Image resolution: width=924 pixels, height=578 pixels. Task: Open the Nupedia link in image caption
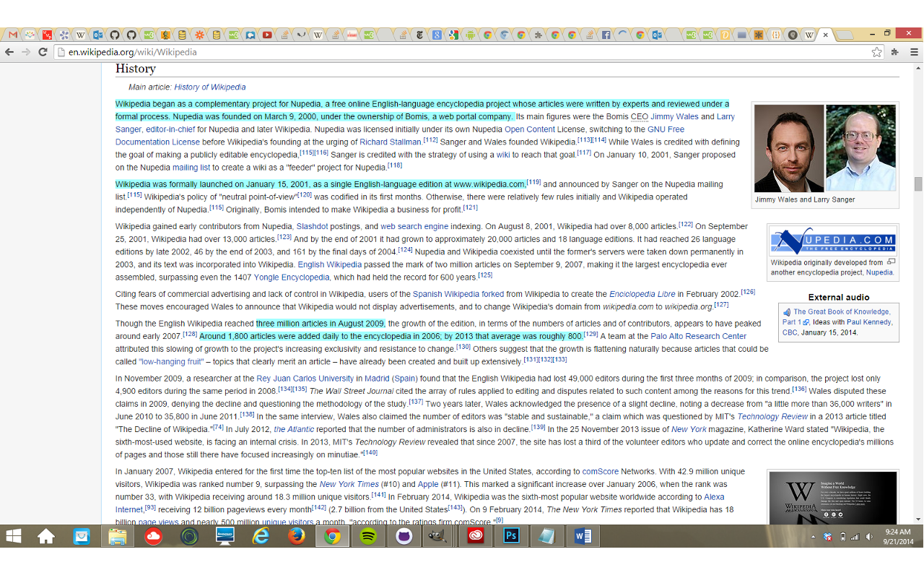pyautogui.click(x=879, y=272)
